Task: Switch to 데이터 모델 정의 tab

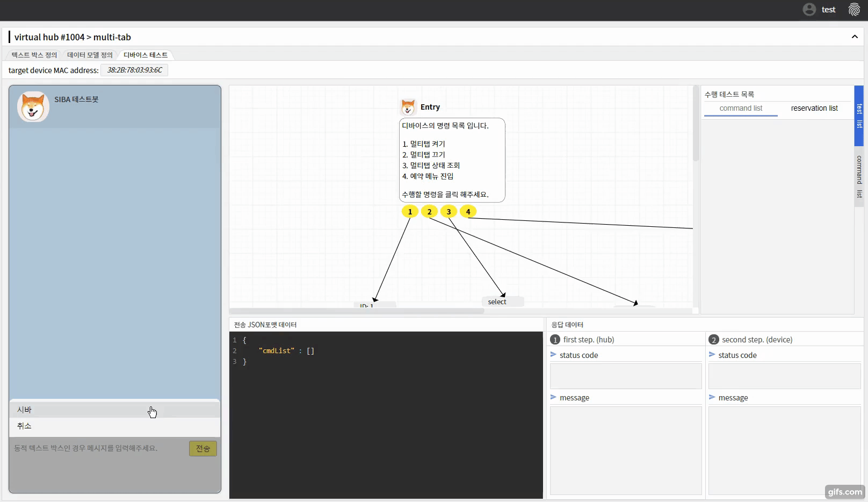Action: click(90, 55)
